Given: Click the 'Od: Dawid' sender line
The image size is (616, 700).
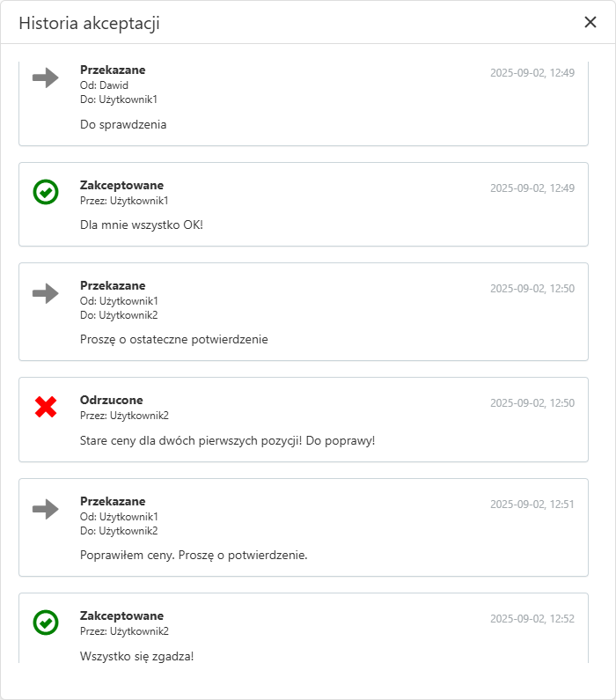Looking at the screenshot, I should [104, 85].
